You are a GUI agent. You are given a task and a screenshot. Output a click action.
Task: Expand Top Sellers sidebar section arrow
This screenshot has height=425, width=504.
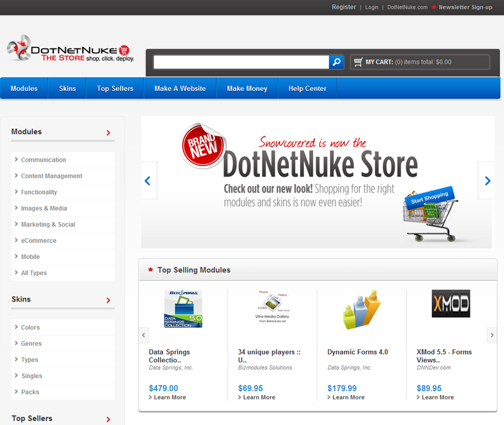click(108, 419)
